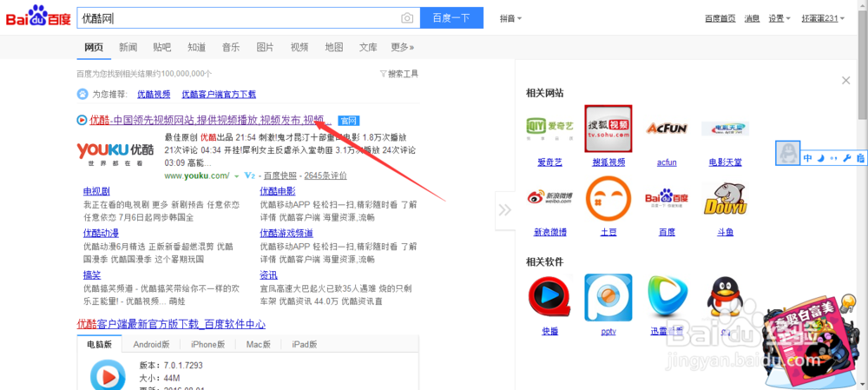This screenshot has width=868, height=390.
Task: Open the 优酷游戏频道 sublink
Action: coord(286,233)
